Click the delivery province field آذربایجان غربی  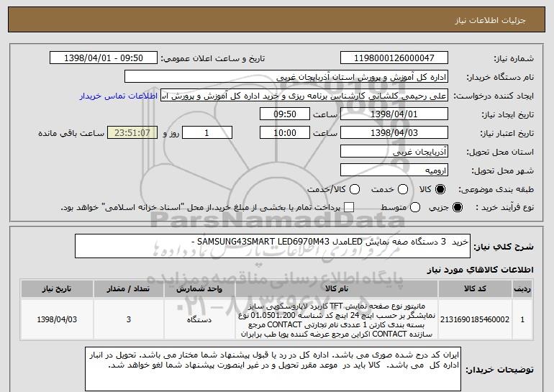point(394,152)
